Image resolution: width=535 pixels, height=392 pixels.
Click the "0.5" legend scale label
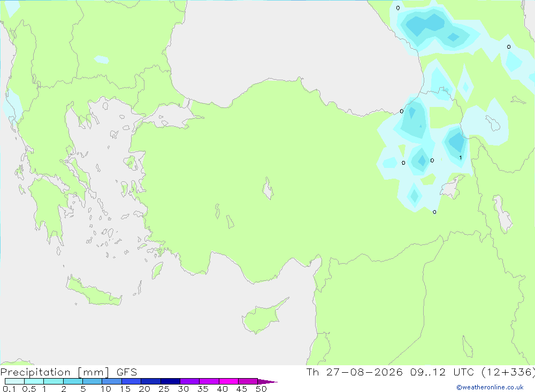click(x=29, y=389)
